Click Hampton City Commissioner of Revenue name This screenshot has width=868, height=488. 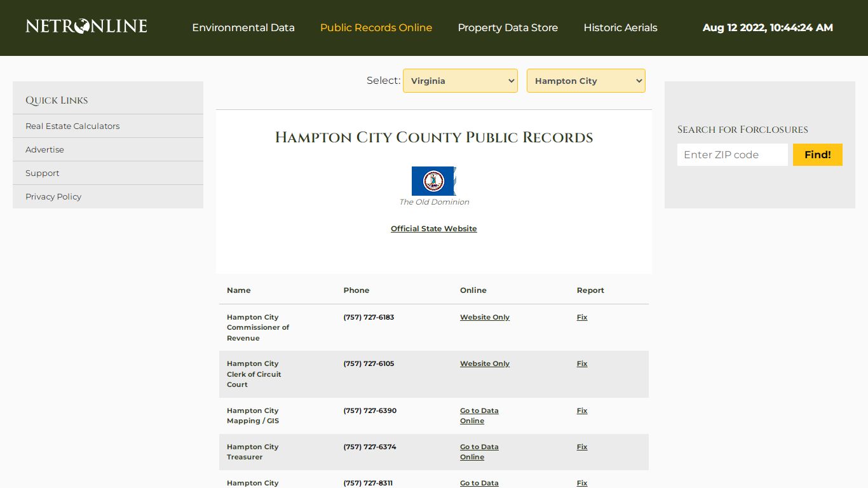coord(258,327)
